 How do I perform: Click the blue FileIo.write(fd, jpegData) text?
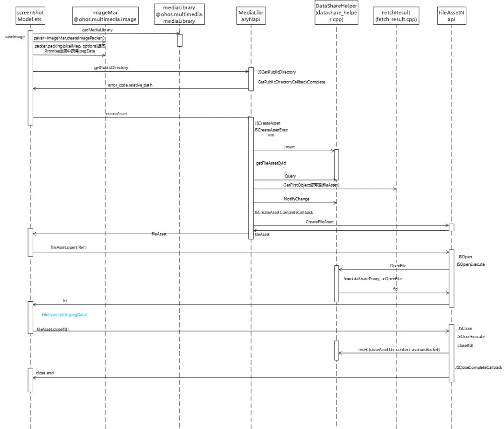[64, 315]
